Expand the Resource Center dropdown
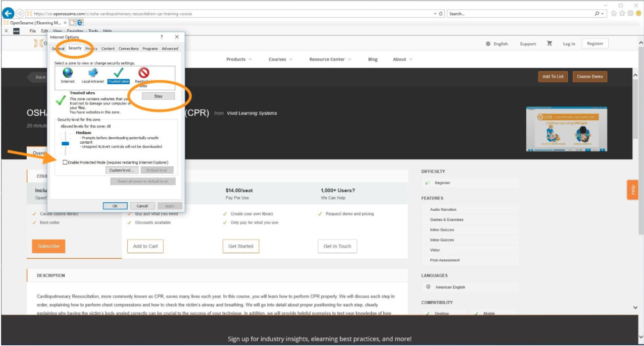The width and height of the screenshot is (644, 346). pyautogui.click(x=330, y=60)
